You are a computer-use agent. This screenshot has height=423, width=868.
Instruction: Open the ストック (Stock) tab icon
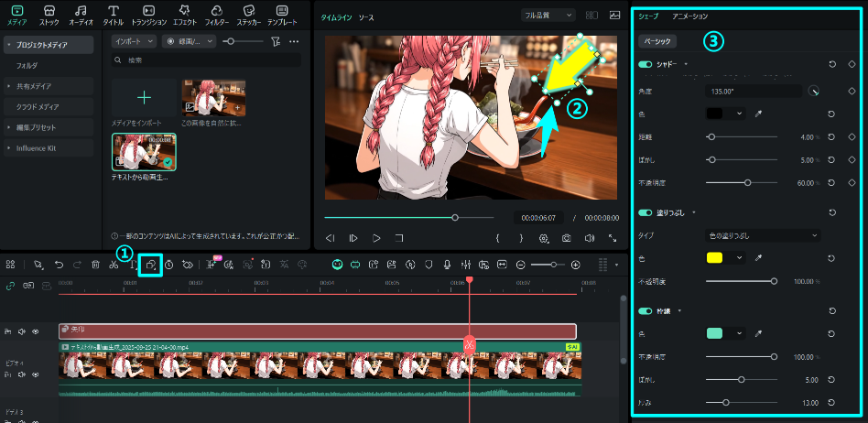coord(49,14)
